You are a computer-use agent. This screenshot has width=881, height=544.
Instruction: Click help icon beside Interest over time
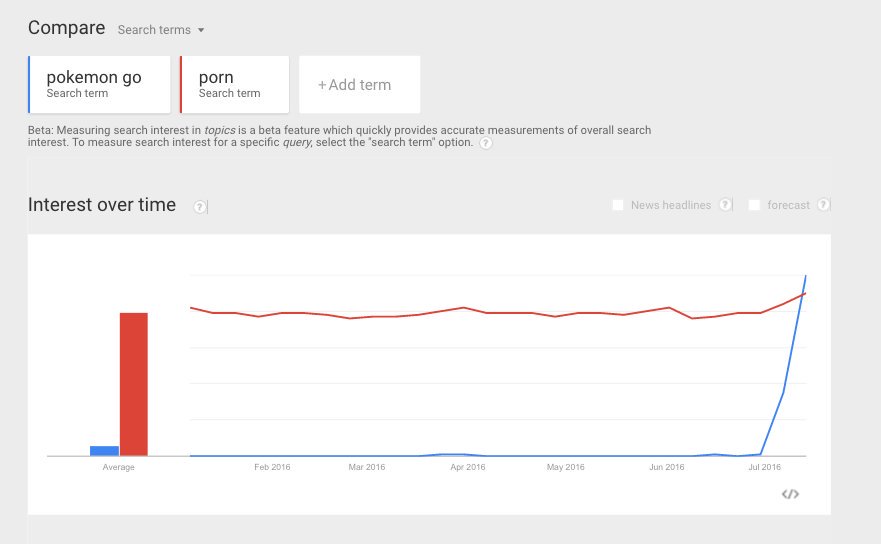click(x=199, y=207)
